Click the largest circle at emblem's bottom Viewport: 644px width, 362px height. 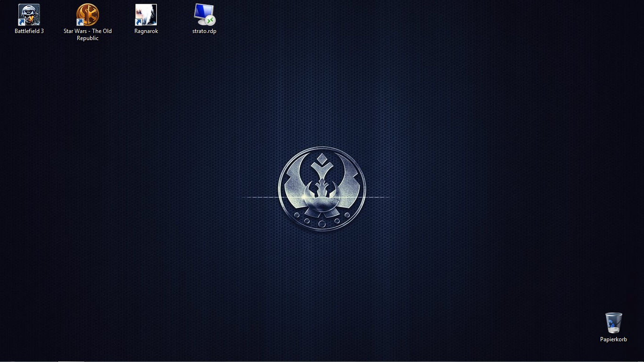click(x=322, y=224)
